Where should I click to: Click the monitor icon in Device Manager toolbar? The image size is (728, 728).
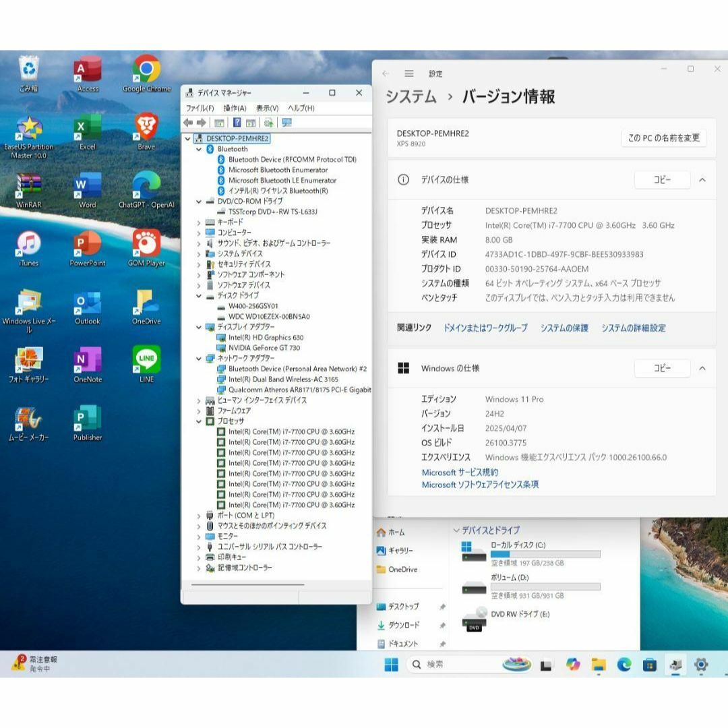pos(287,123)
